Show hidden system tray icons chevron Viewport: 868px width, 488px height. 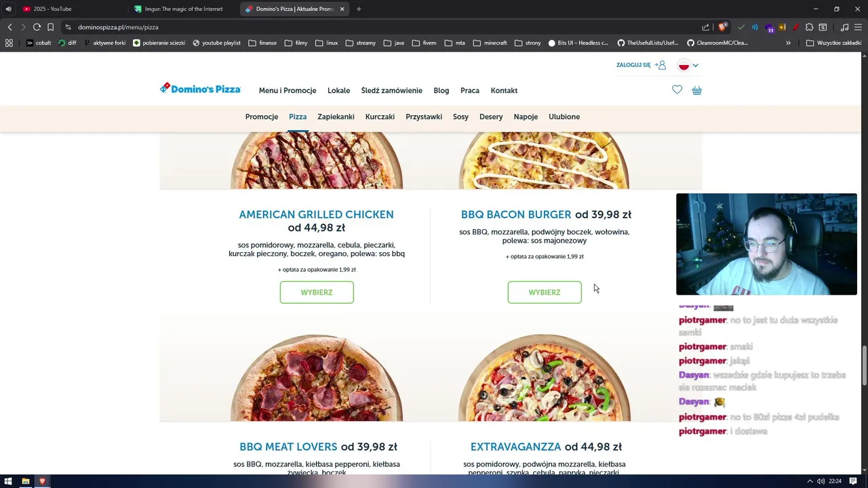[810, 481]
